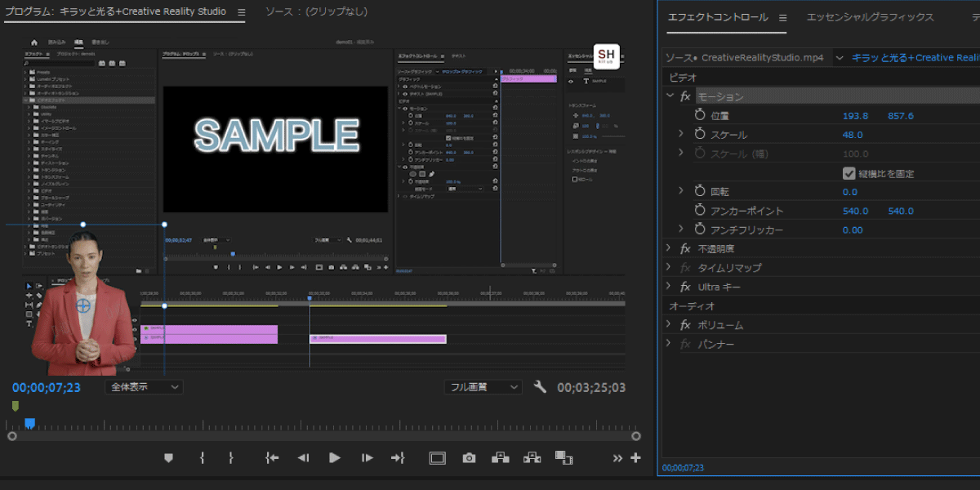
Task: Expand the 不透明度 effect section
Action: [669, 248]
